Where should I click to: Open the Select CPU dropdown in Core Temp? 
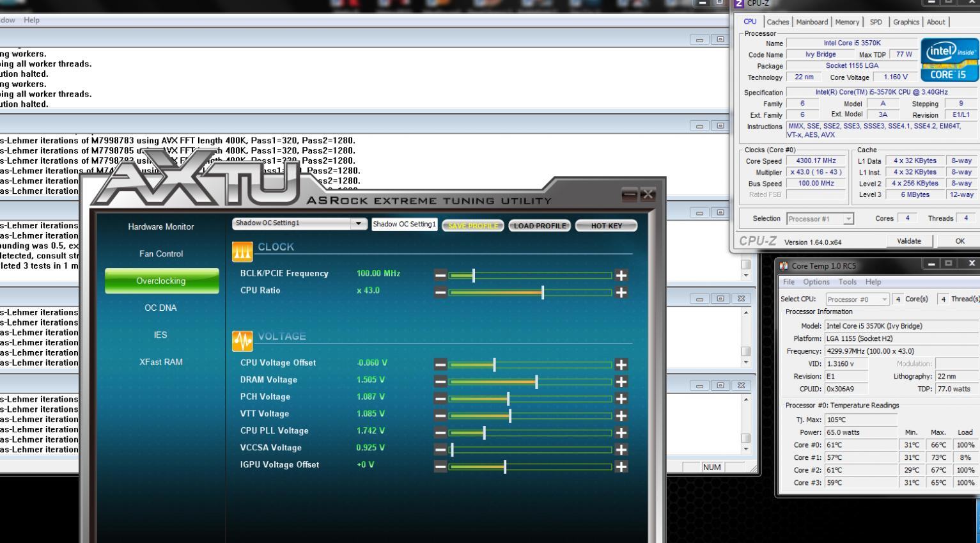(885, 299)
